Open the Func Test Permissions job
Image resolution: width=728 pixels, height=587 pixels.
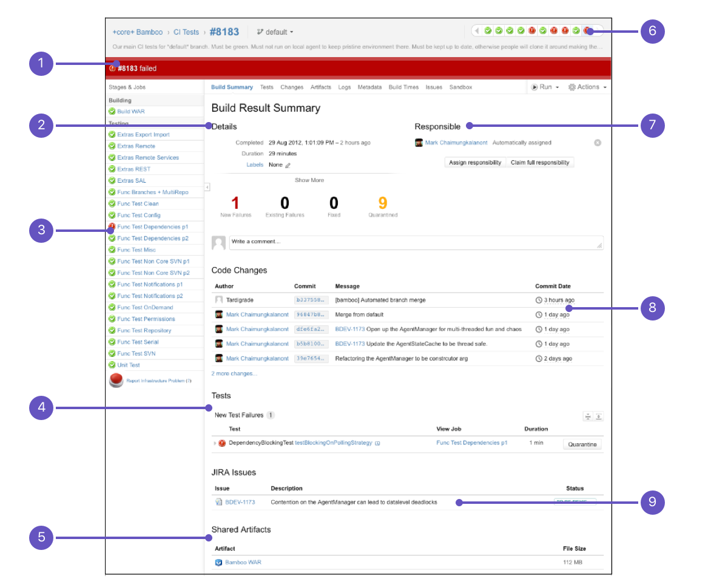click(x=146, y=319)
